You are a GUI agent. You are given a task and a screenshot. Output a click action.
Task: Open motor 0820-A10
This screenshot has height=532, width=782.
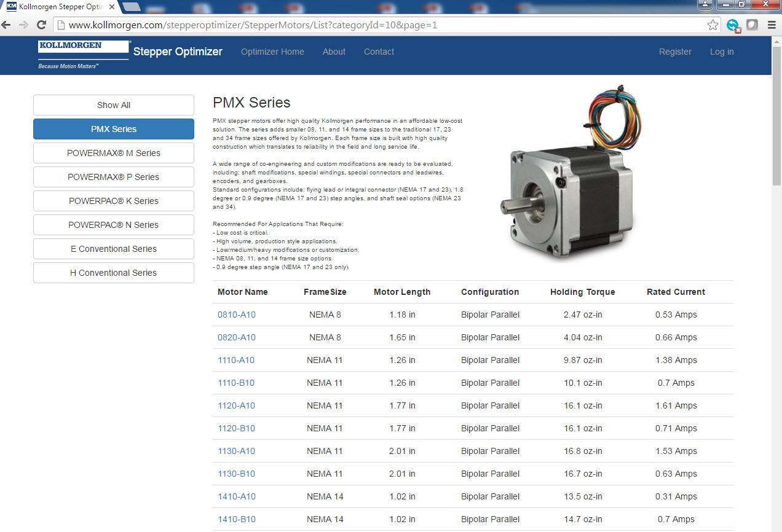[236, 337]
